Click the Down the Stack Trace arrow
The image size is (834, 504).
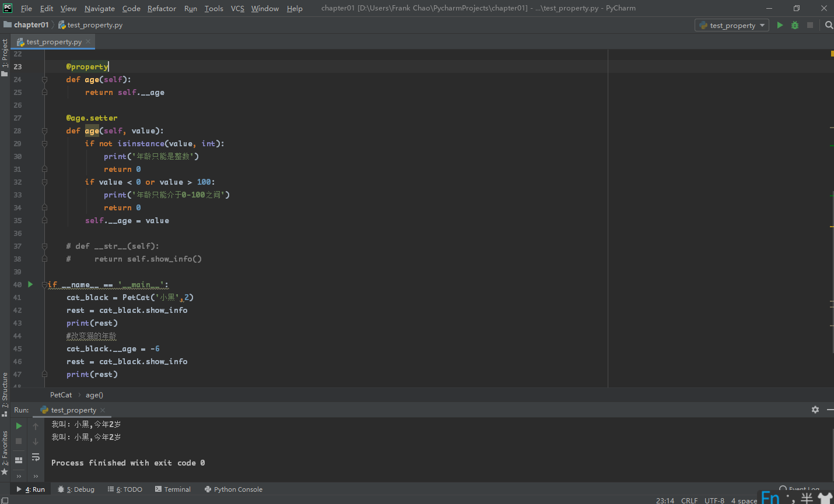tap(36, 441)
